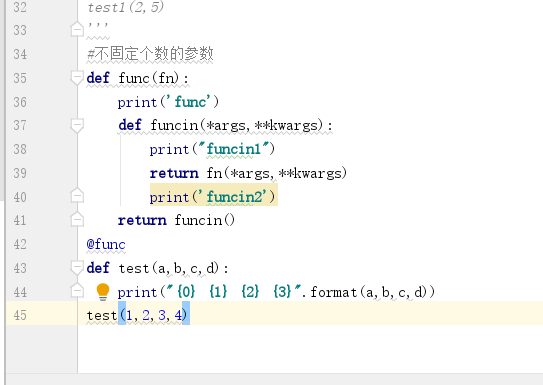This screenshot has width=543, height=385.
Task: Collapse the func definition fold on line 35
Action: [77, 78]
